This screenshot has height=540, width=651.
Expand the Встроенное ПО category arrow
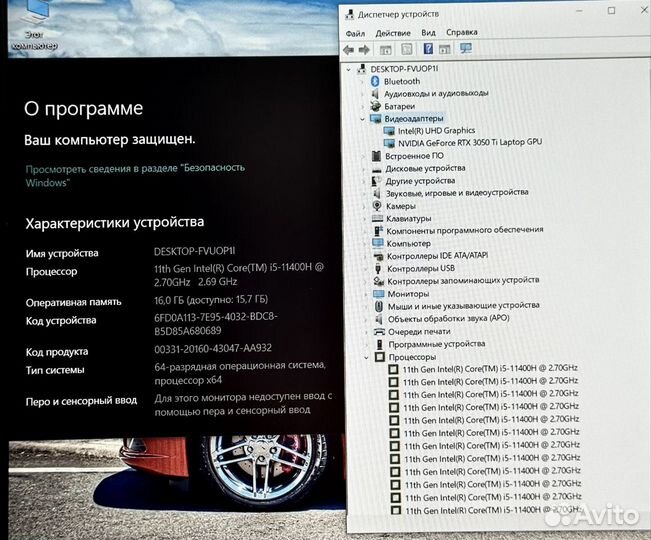363,156
